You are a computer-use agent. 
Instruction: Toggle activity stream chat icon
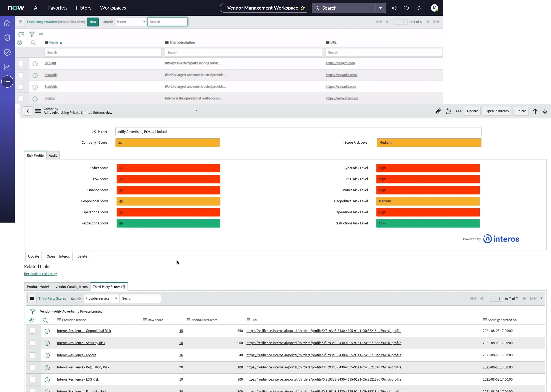[x=21, y=34]
